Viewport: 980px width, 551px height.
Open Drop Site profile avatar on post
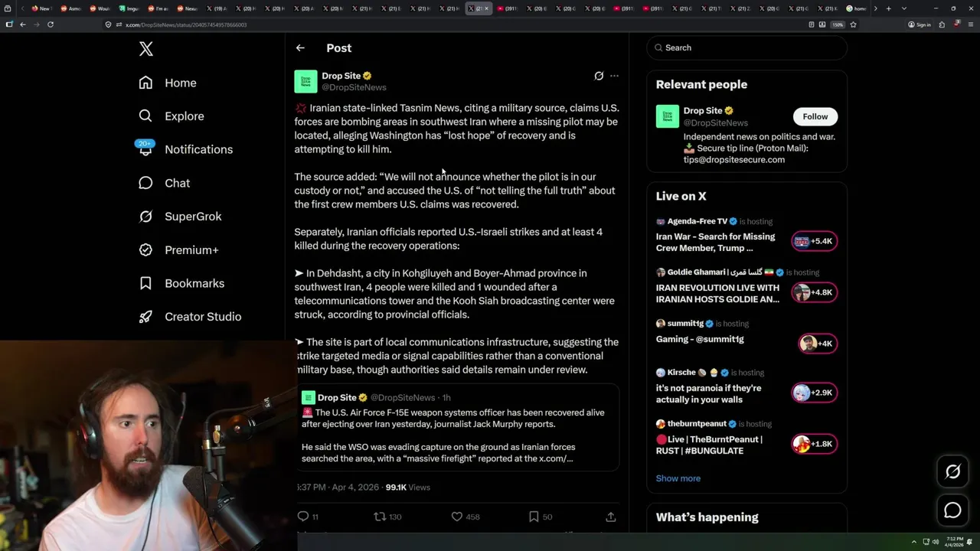point(305,81)
